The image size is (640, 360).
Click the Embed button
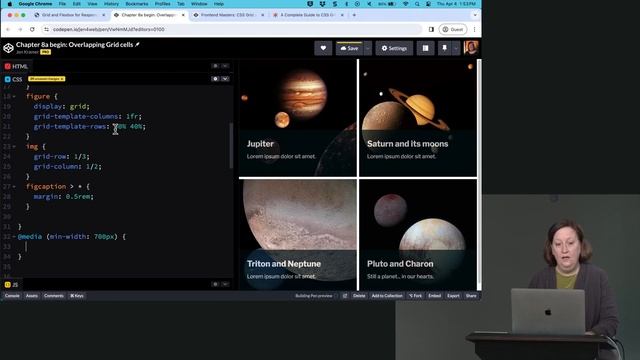click(435, 296)
